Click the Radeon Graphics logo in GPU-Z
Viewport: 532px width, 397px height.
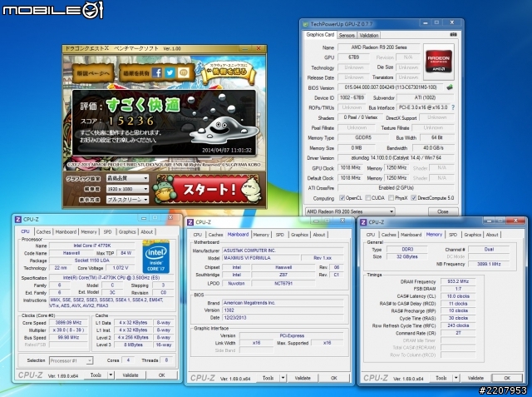[x=439, y=61]
